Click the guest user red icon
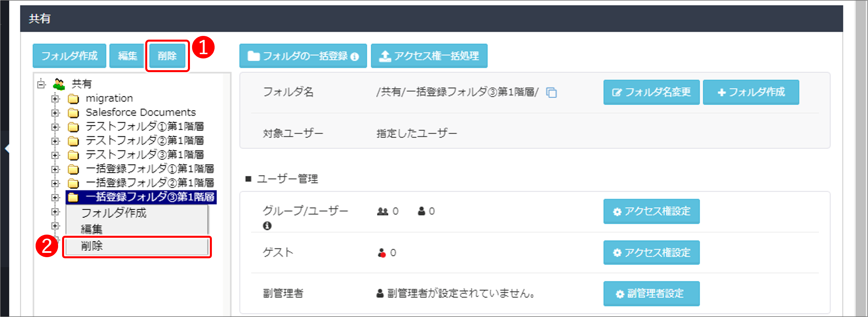Screen dimensions: 868x317 (381, 253)
